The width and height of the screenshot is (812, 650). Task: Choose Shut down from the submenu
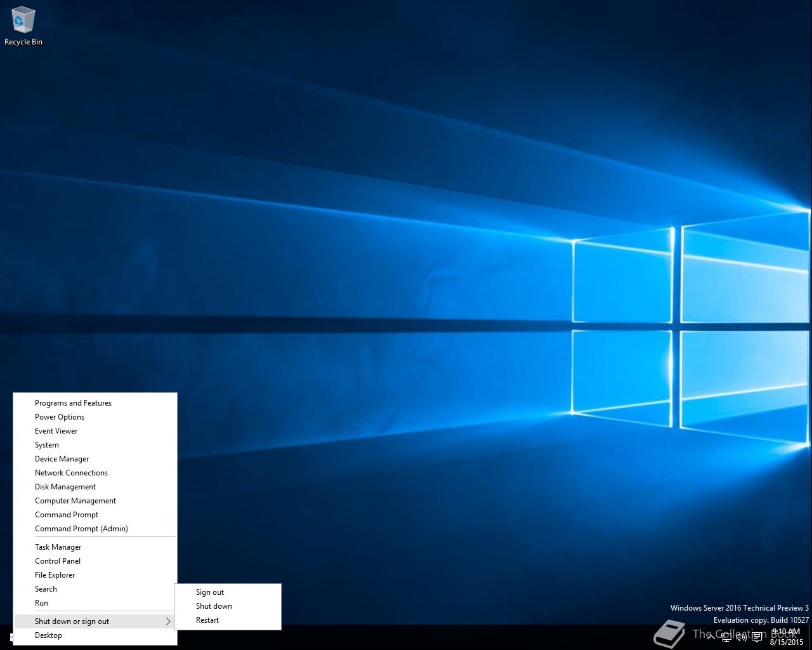pyautogui.click(x=228, y=606)
